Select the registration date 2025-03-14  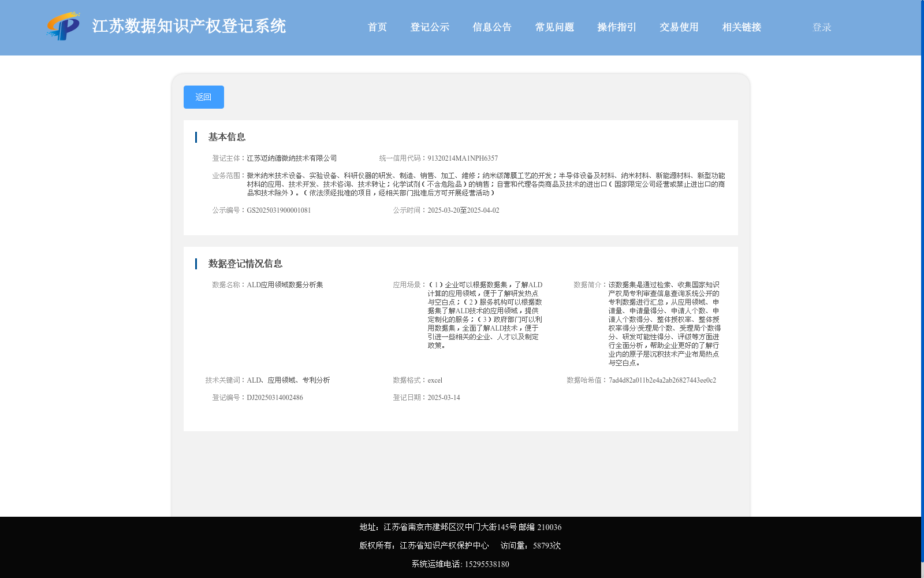[444, 398]
